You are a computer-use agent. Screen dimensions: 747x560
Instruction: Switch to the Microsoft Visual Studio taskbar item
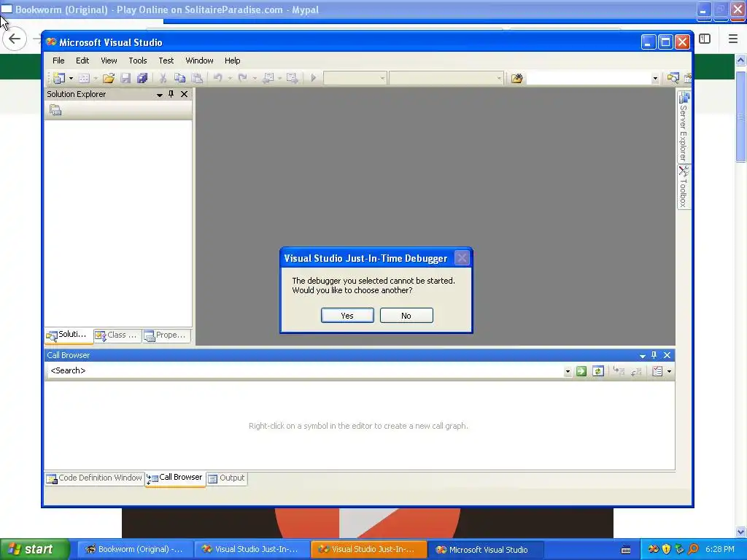(485, 550)
